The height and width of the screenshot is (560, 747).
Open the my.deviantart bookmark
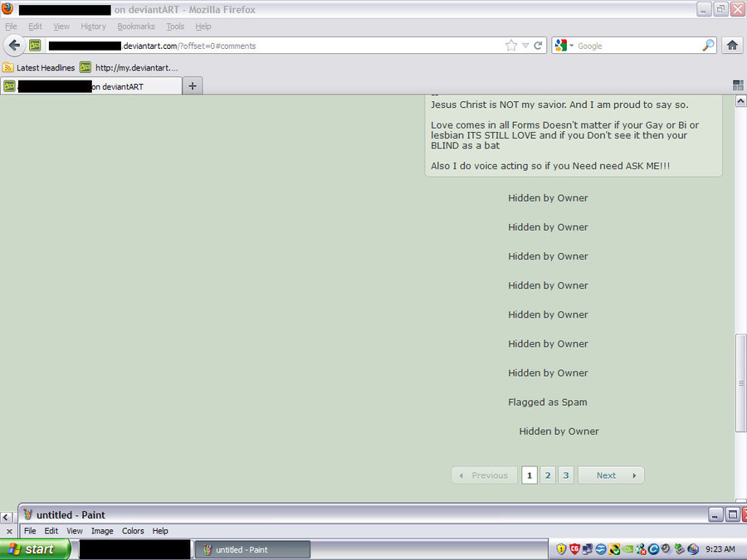129,68
